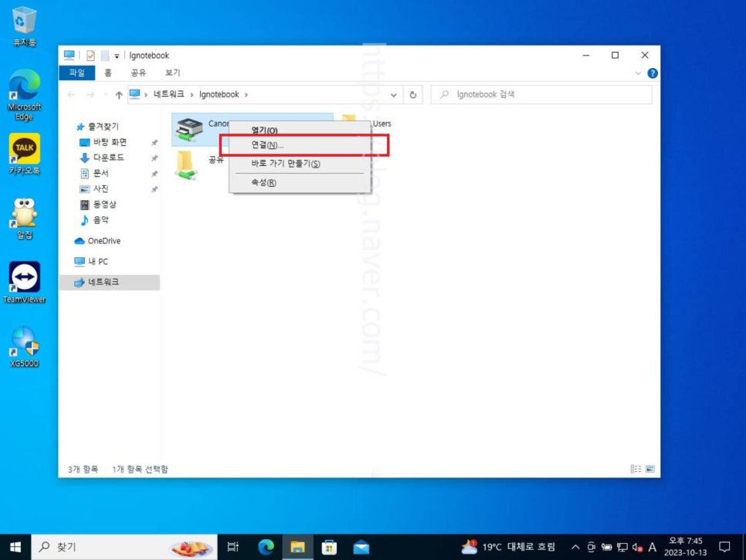Launch the TeamViewer desktop shortcut
746x560 pixels.
24,282
